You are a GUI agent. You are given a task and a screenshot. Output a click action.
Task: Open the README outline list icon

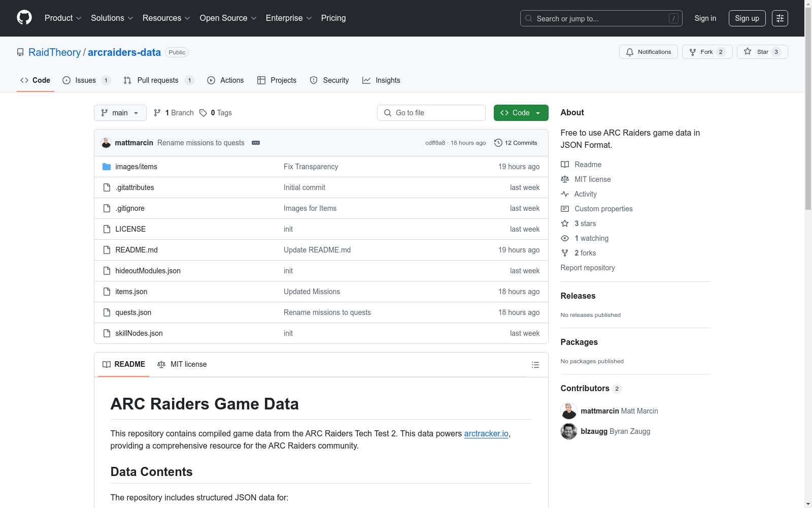point(535,365)
